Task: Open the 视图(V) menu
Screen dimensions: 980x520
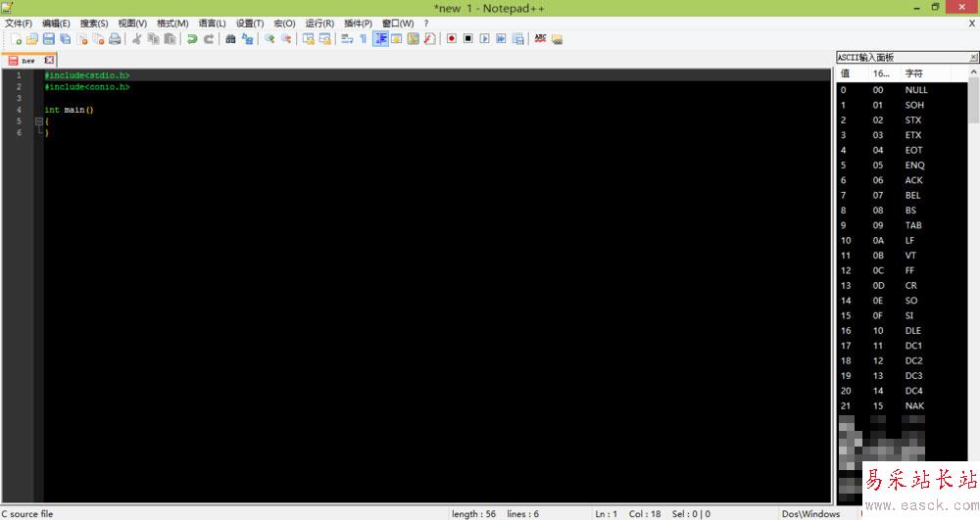Action: coord(132,24)
